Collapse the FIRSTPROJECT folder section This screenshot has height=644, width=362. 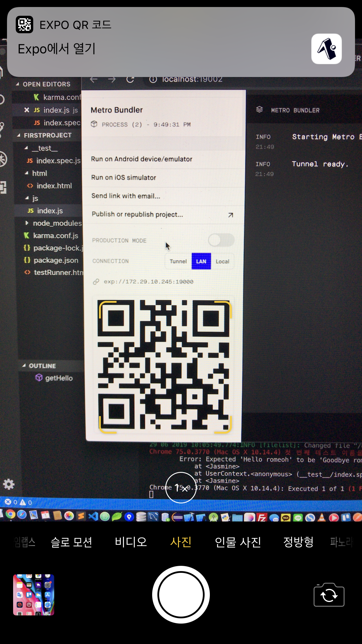[19, 135]
